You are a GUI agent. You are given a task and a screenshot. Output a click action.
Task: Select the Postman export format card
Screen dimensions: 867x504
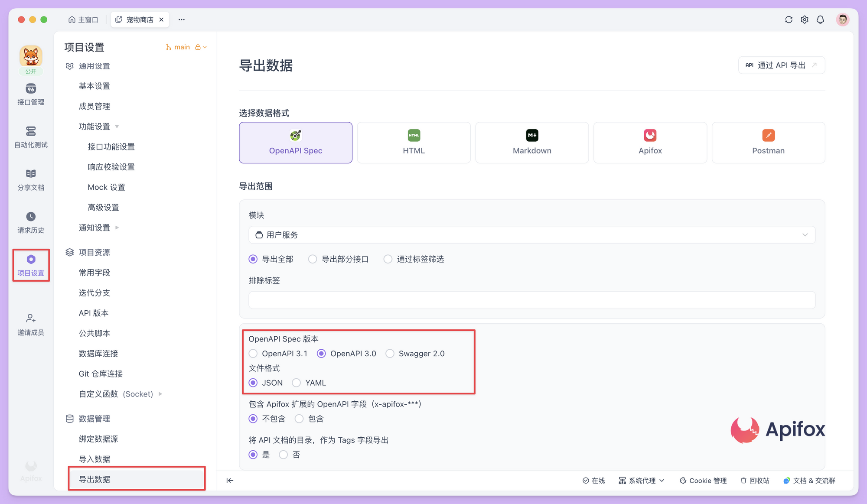pyautogui.click(x=768, y=143)
